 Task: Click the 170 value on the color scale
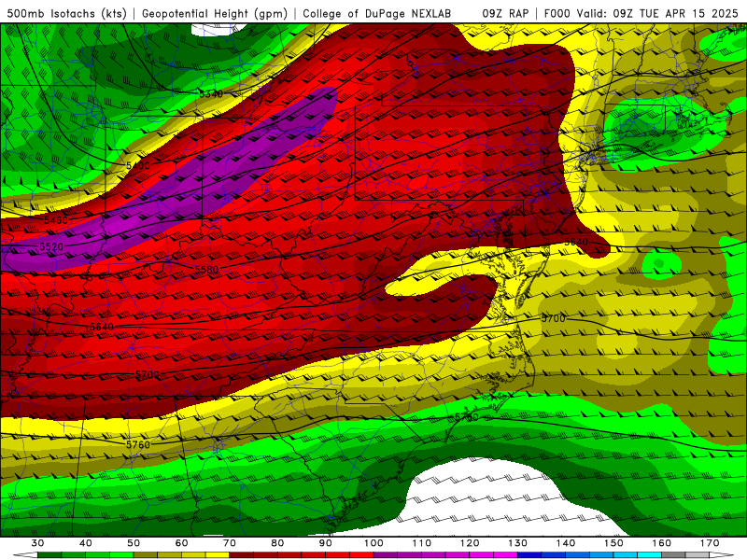point(710,543)
